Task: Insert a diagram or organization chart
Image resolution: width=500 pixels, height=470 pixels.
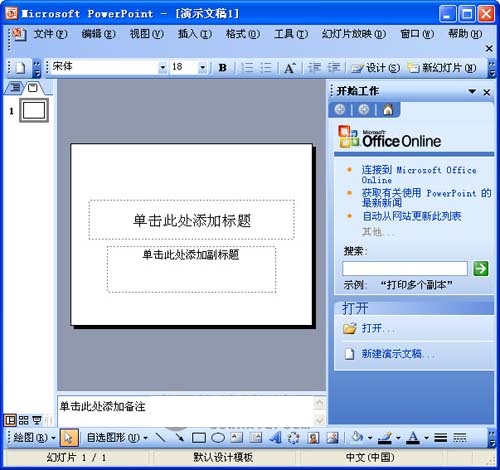Action: click(x=294, y=438)
